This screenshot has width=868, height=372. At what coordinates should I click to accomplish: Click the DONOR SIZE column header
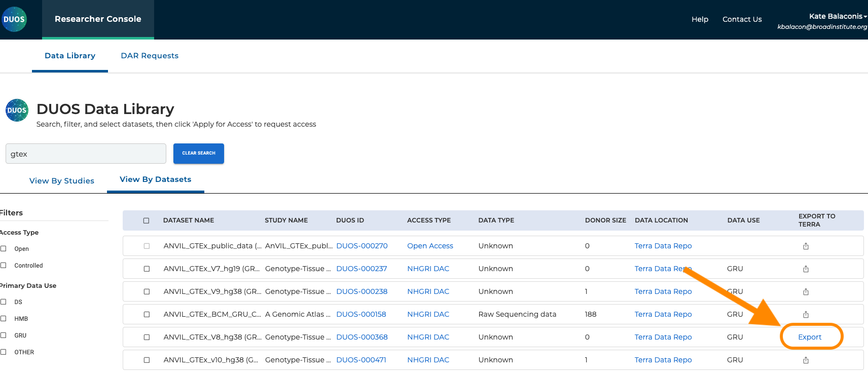pos(605,220)
